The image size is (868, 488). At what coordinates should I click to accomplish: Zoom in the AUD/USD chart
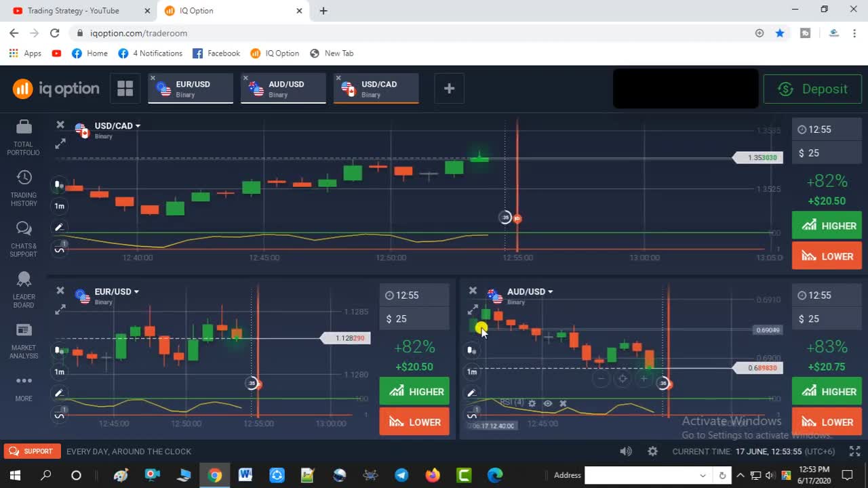click(x=644, y=379)
